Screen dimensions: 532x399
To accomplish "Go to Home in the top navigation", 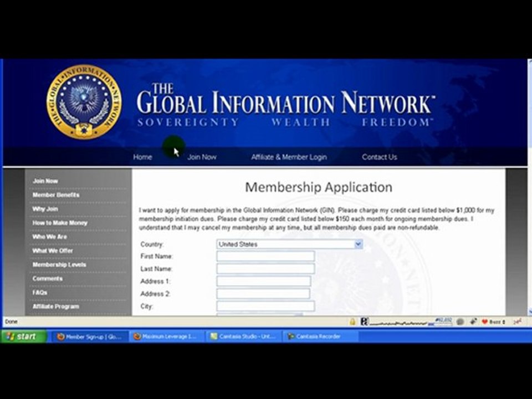I will [x=142, y=157].
